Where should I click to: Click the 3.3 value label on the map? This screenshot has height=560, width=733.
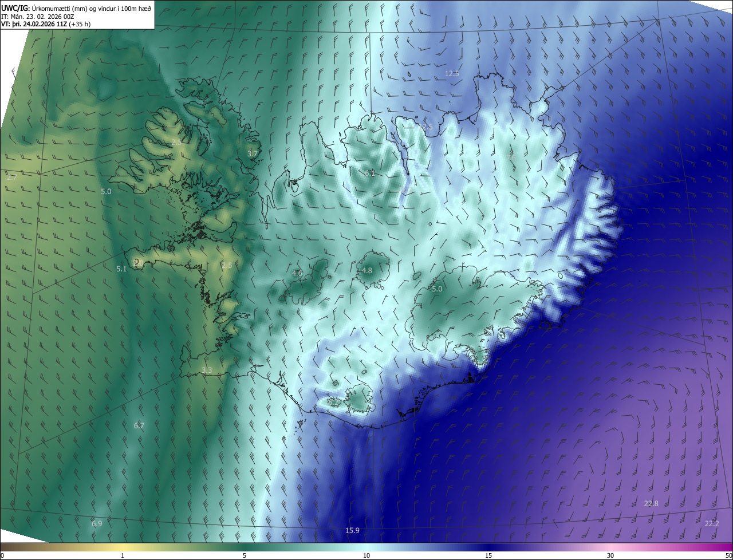point(207,370)
